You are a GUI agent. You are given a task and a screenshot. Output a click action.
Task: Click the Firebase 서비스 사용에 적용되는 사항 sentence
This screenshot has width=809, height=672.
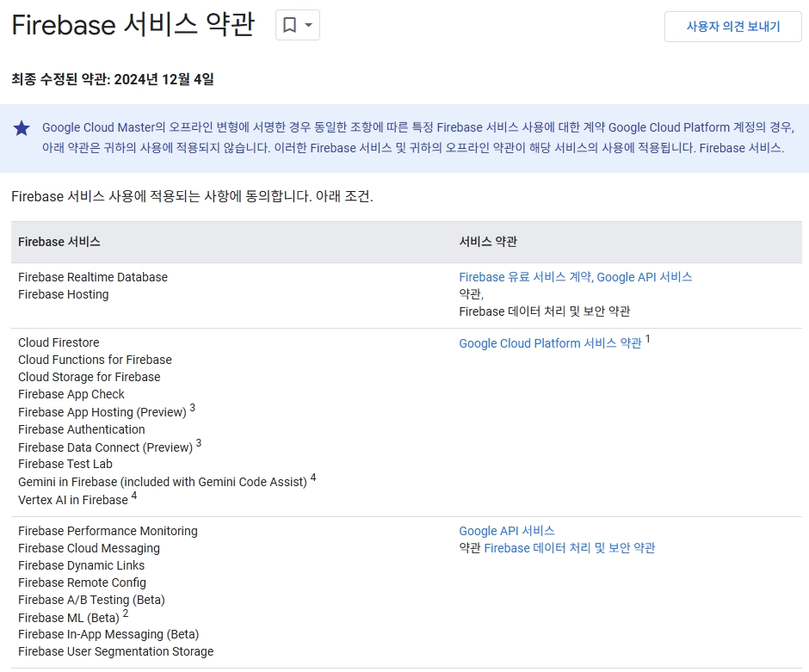tap(192, 196)
